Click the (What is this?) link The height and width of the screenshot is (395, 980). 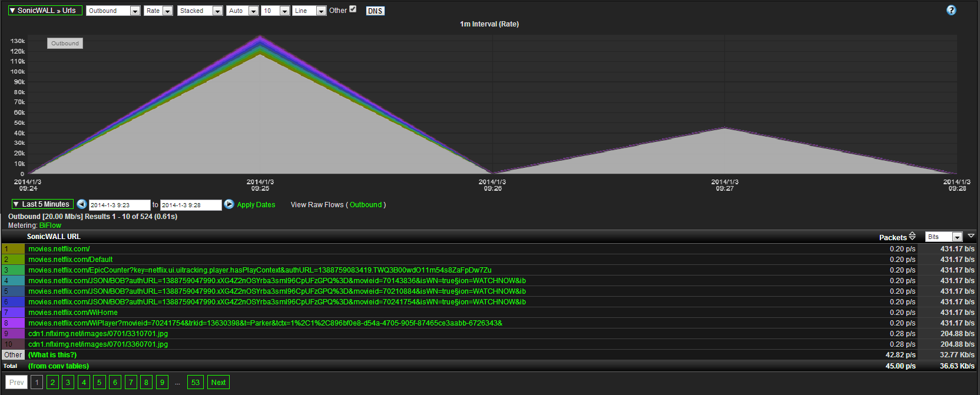point(52,355)
